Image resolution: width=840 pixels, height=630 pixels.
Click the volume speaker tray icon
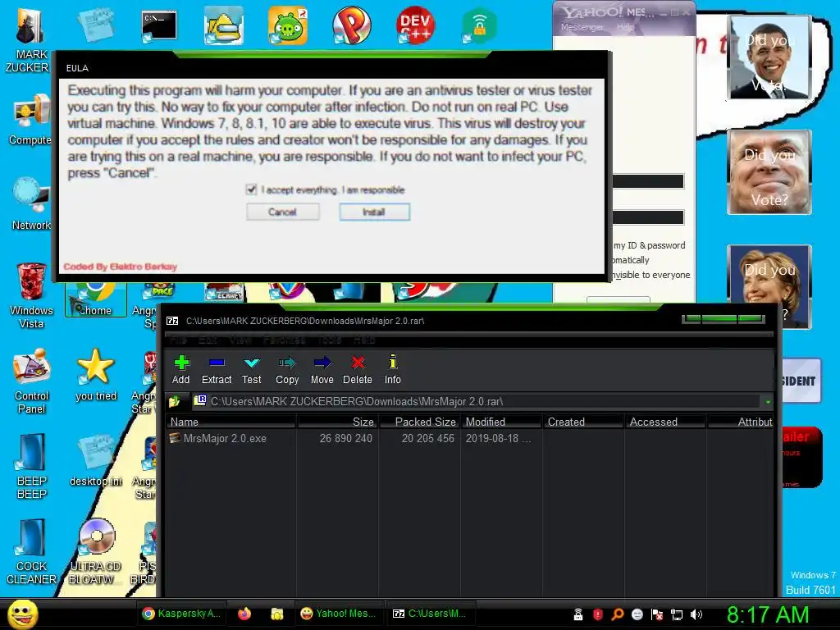696,614
